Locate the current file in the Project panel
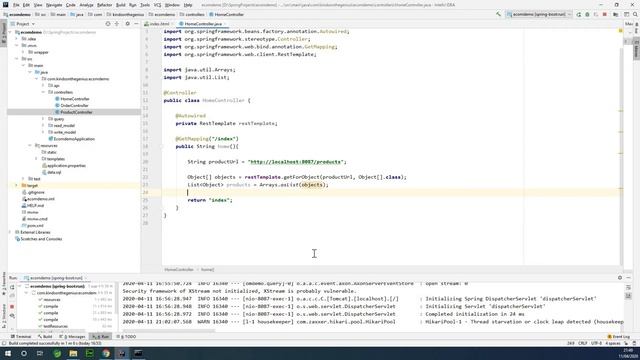This screenshot has height=360, width=640. click(108, 24)
